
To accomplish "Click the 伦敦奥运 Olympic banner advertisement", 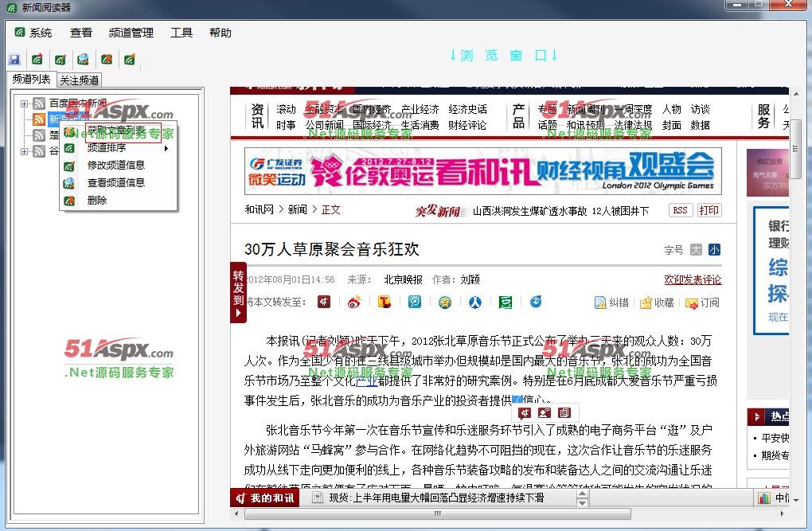I will [x=482, y=171].
